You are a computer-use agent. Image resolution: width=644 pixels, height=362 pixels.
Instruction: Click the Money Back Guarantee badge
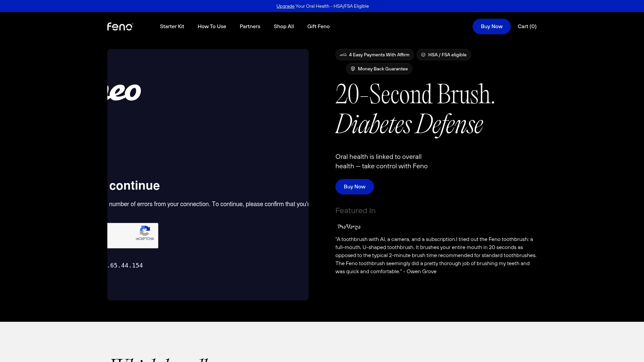(x=379, y=69)
